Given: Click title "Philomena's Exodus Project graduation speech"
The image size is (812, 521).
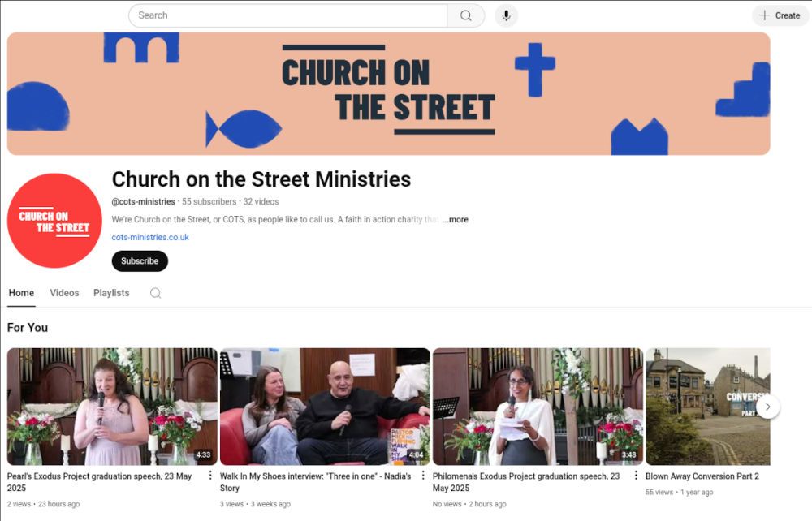Looking at the screenshot, I should tap(526, 482).
